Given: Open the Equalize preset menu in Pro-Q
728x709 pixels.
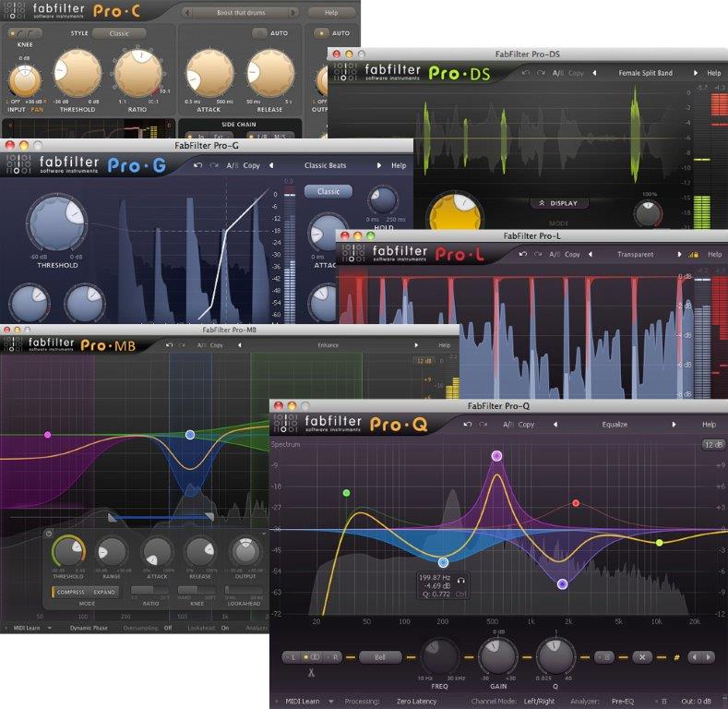Looking at the screenshot, I should 615,425.
